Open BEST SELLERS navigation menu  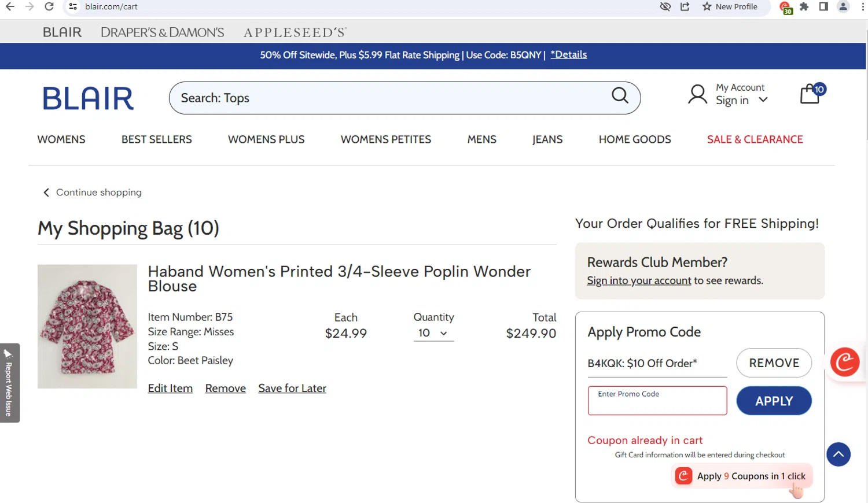pos(157,139)
